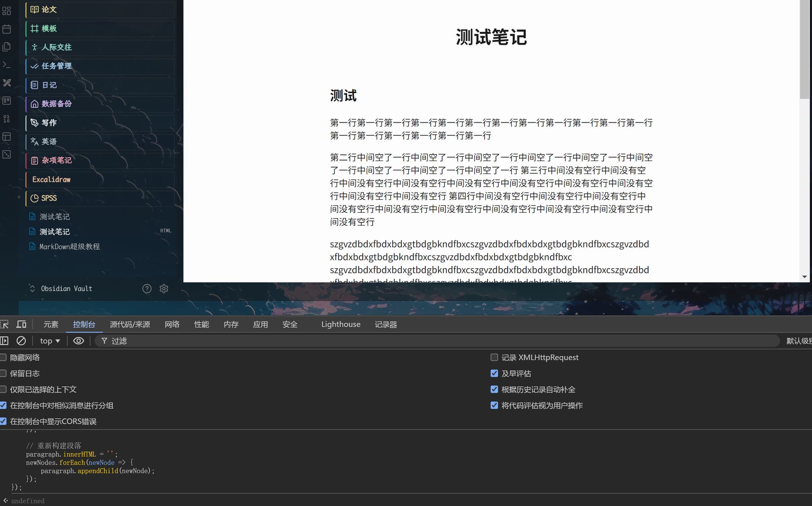Clear console with the circle-slash icon
The width and height of the screenshot is (812, 506).
(21, 341)
